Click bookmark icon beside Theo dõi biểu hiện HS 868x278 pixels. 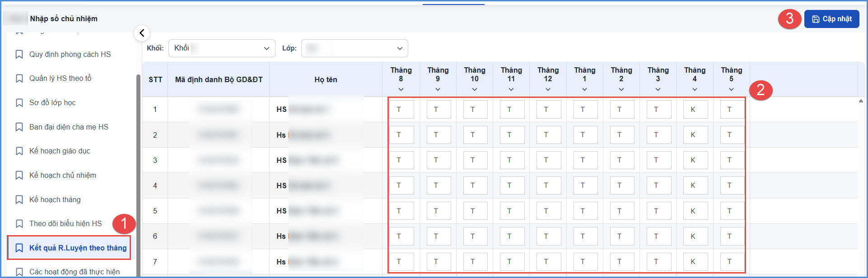coord(19,224)
